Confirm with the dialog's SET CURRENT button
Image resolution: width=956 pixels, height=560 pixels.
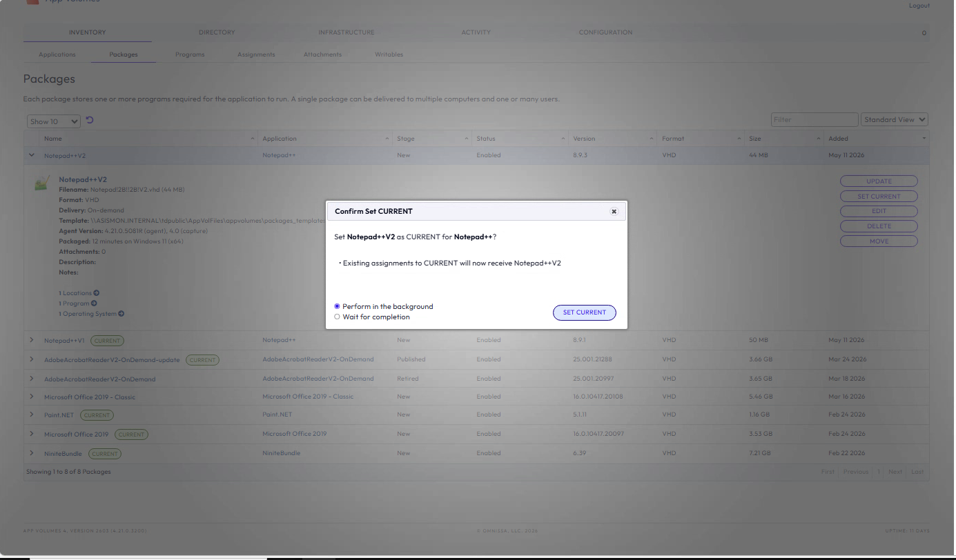585,312
